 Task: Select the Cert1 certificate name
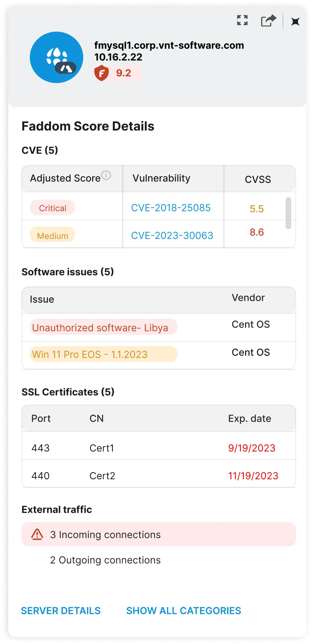pyautogui.click(x=102, y=448)
